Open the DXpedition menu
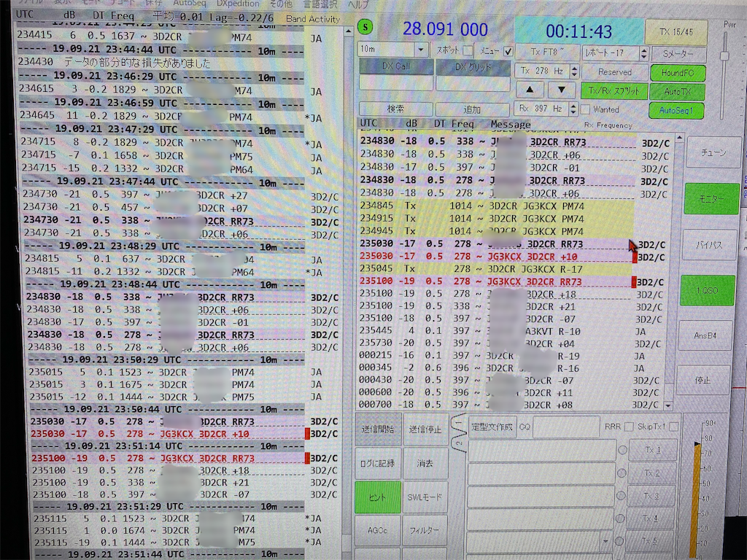Screen dimensions: 747x560 point(238,4)
